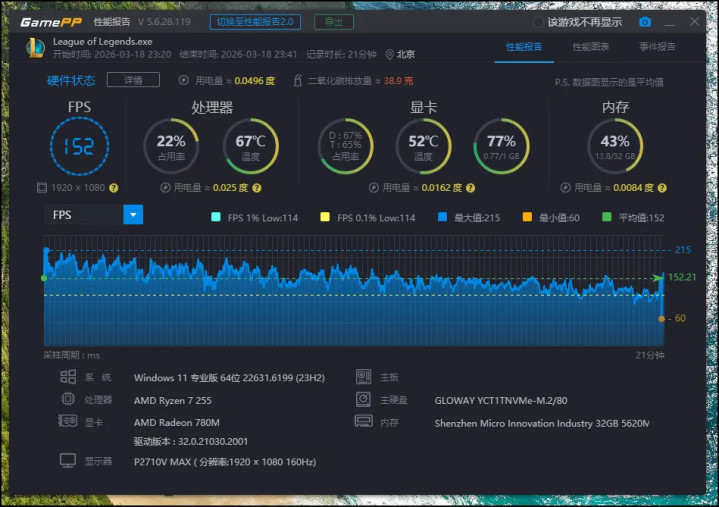This screenshot has height=507, width=719.
Task: Click the GPU D:67% T:65% usage gauge
Action: click(x=345, y=146)
